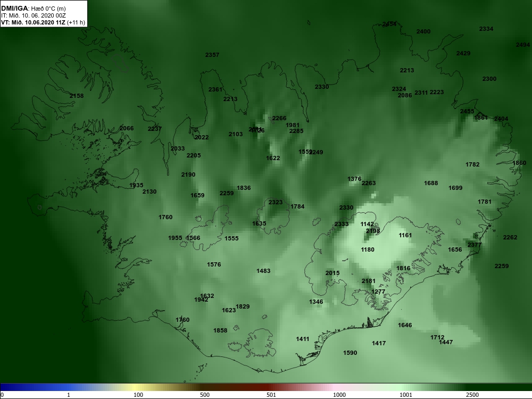This screenshot has height=399, width=532.
Task: Click the value 2404 on the map
Action: pyautogui.click(x=501, y=119)
